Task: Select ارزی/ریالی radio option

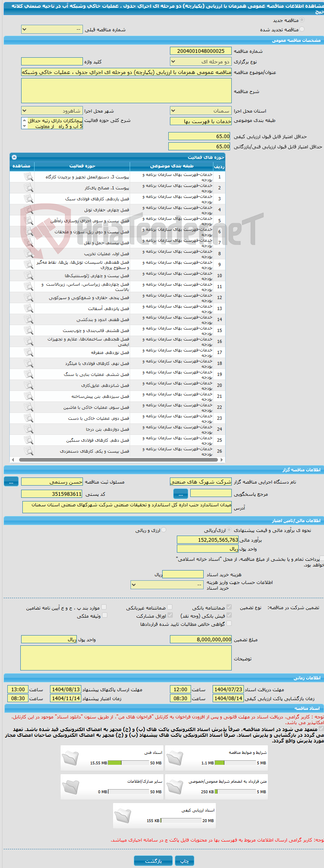Action: pos(230,530)
